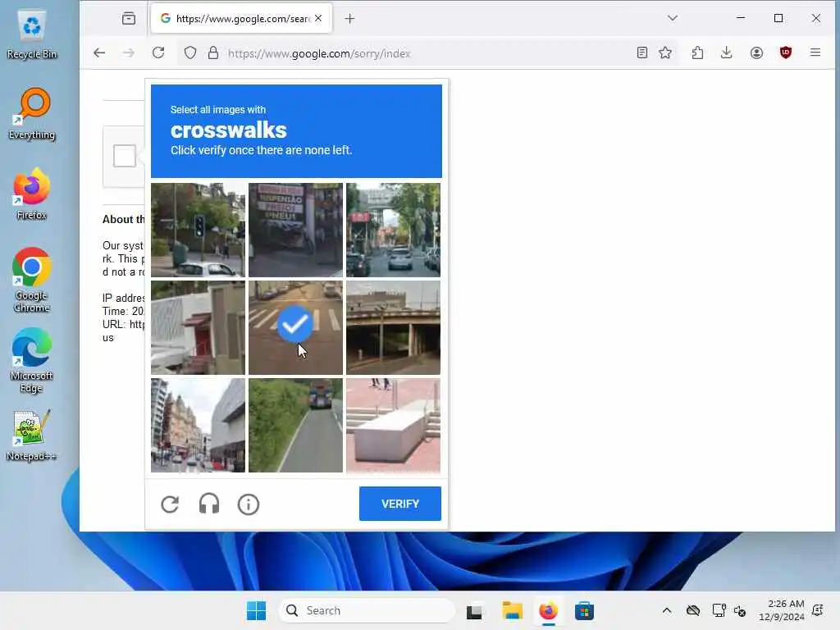This screenshot has width=840, height=630.
Task: Toggle reader view icon
Action: coord(641,52)
